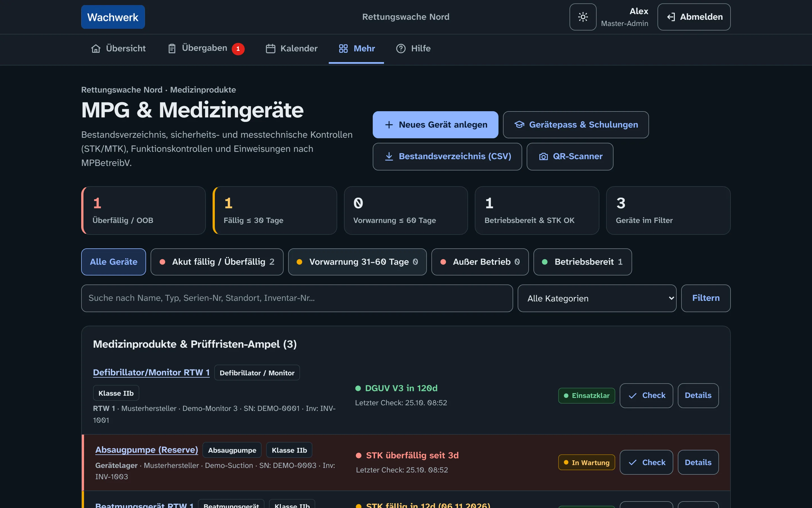The image size is (812, 508).
Task: Switch to the Kalender tab
Action: 291,48
